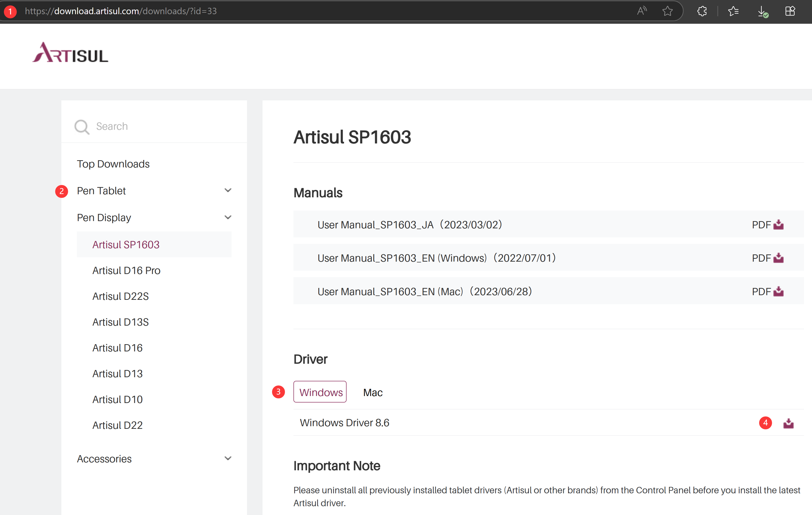
Task: Open Artisul D22S product page
Action: click(x=120, y=296)
